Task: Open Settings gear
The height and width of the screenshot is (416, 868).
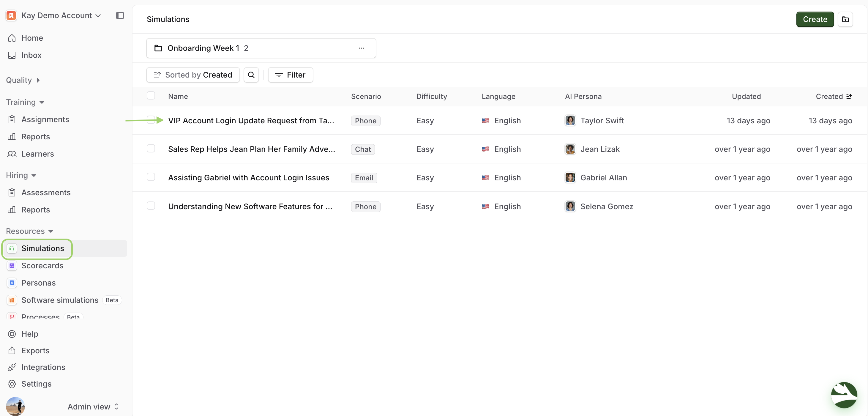Action: [x=12, y=384]
